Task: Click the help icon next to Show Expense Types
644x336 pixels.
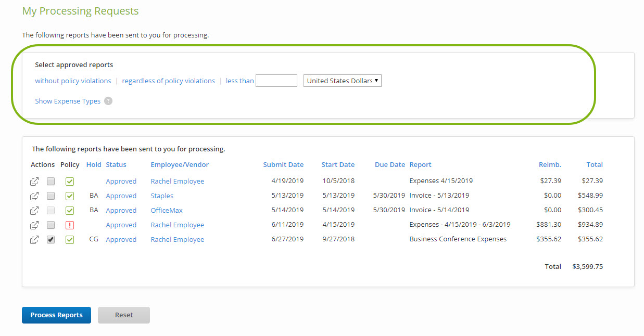Action: pos(108,101)
